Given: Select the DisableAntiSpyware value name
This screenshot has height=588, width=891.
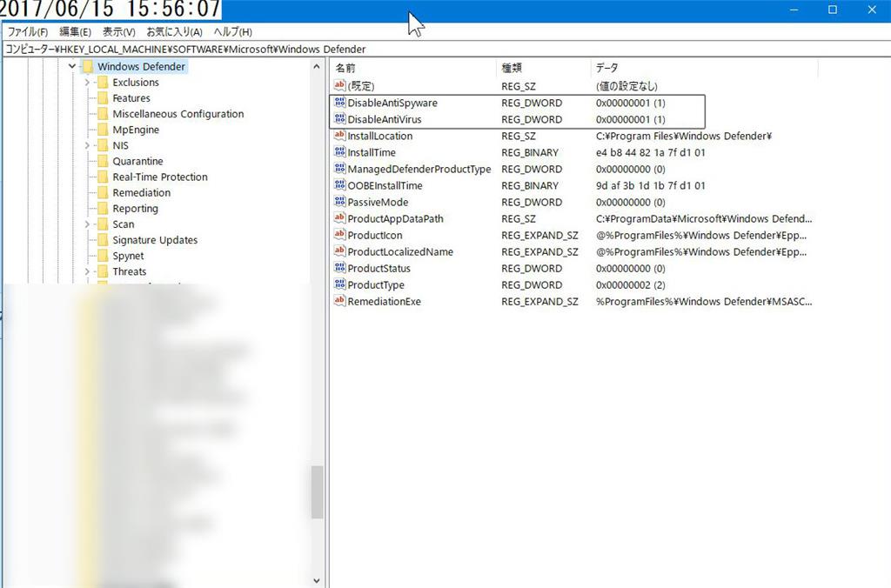Looking at the screenshot, I should point(392,103).
